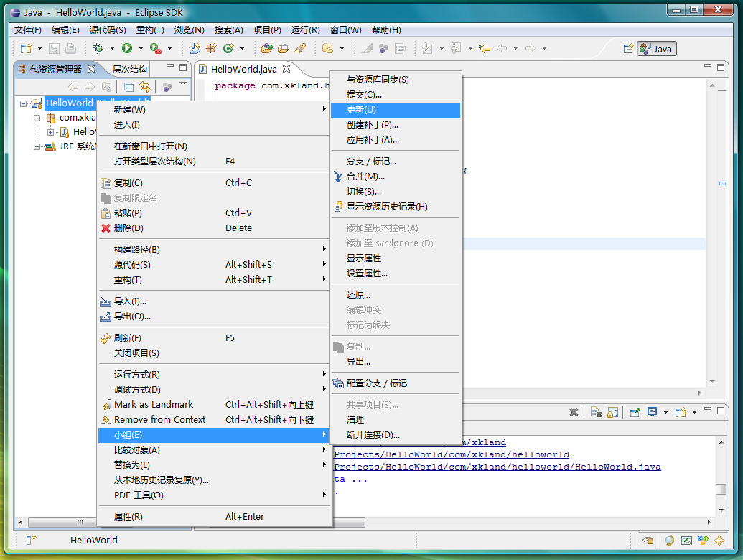Maximize the editor area
Image resolution: width=743 pixels, height=560 pixels.
(721, 67)
